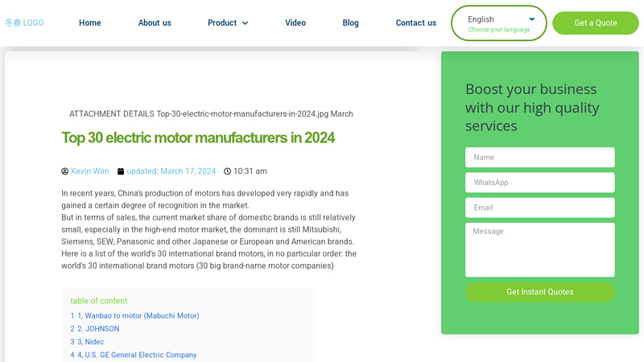This screenshot has width=644, height=362.
Task: Submit with Get Instant Quotes button
Action: pyautogui.click(x=539, y=292)
